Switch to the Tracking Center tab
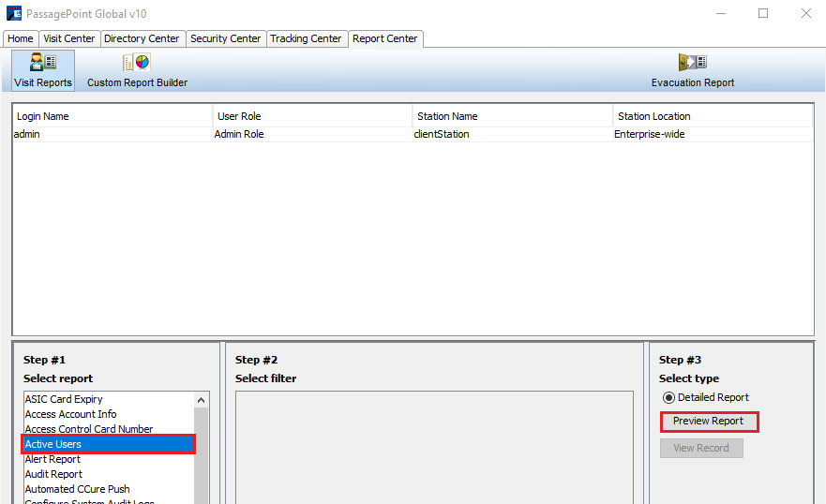The width and height of the screenshot is (826, 504). click(x=306, y=39)
